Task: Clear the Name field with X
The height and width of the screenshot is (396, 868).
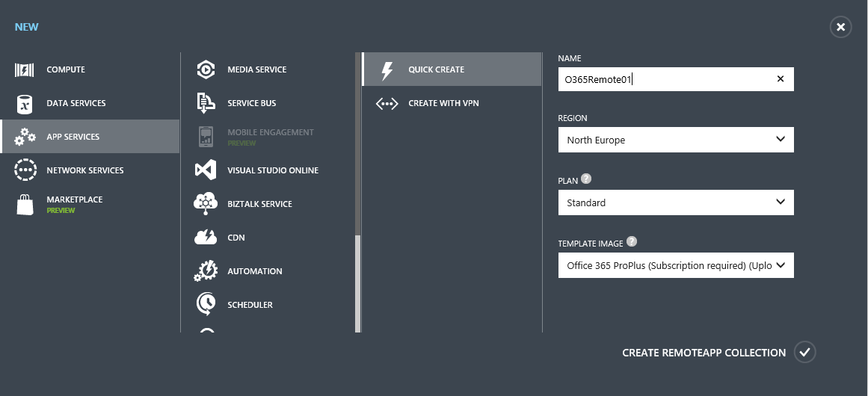Action: [x=781, y=79]
